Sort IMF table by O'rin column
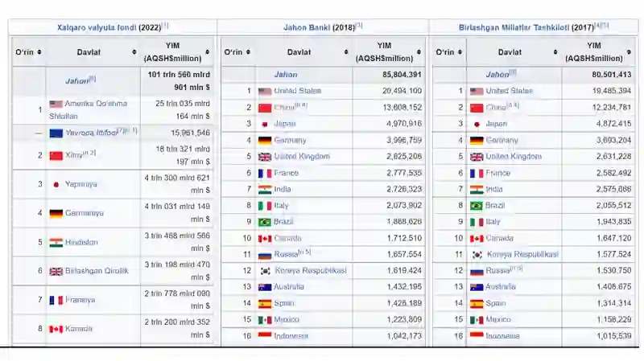This screenshot has height=361, width=644. 39,52
